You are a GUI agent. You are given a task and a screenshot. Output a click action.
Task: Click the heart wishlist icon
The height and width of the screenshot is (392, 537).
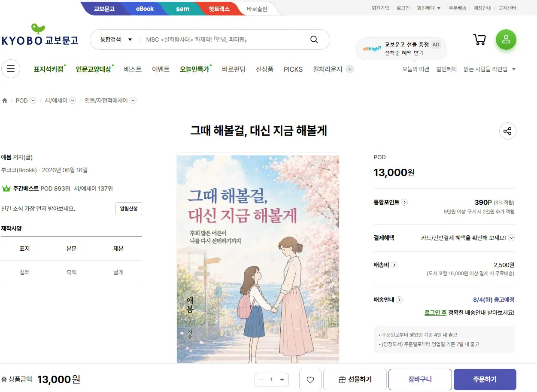point(310,380)
